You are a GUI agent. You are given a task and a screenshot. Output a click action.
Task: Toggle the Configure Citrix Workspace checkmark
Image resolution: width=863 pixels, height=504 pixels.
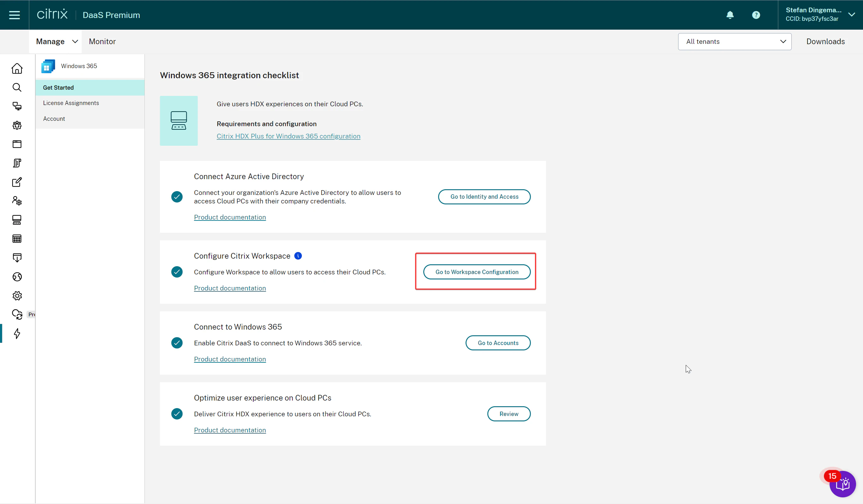177,272
